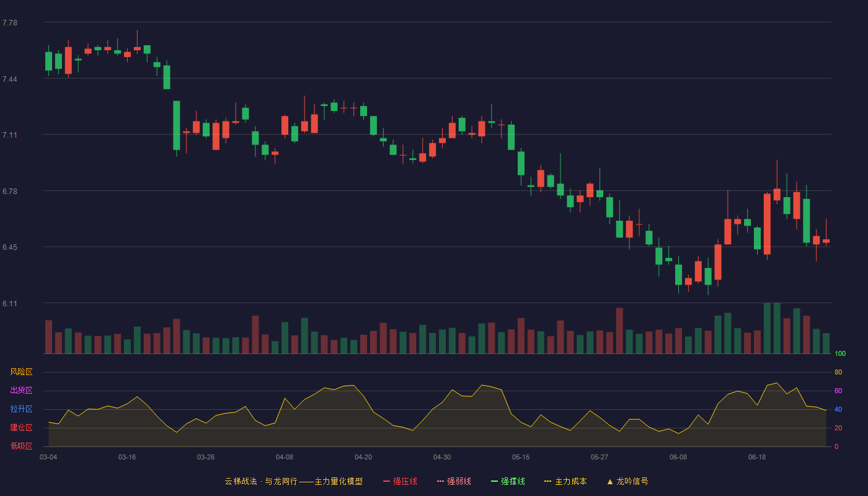Image resolution: width=868 pixels, height=496 pixels.
Task: Click the 7.11 price axis label
Action: (x=10, y=135)
